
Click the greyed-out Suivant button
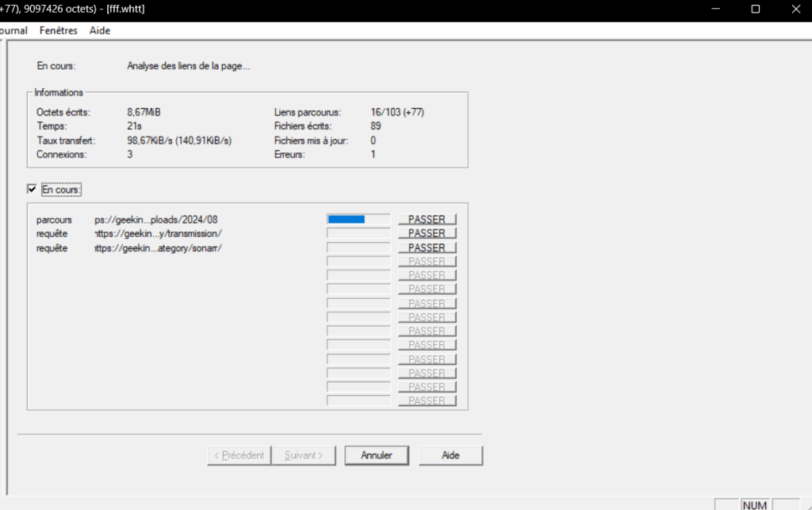[304, 455]
